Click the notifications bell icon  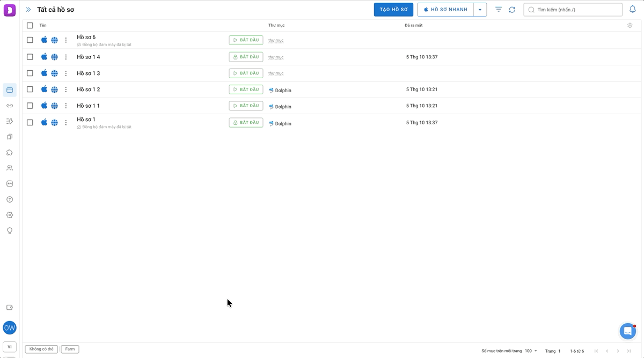[x=633, y=10]
